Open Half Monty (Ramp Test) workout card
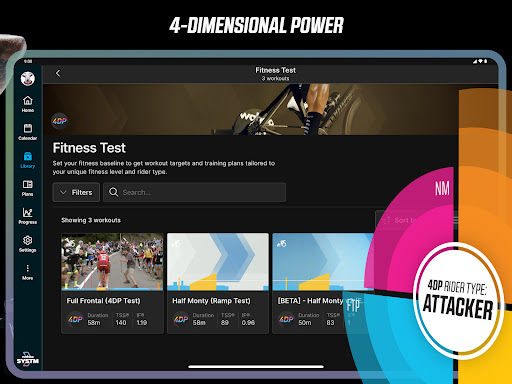The height and width of the screenshot is (384, 512). (x=218, y=283)
